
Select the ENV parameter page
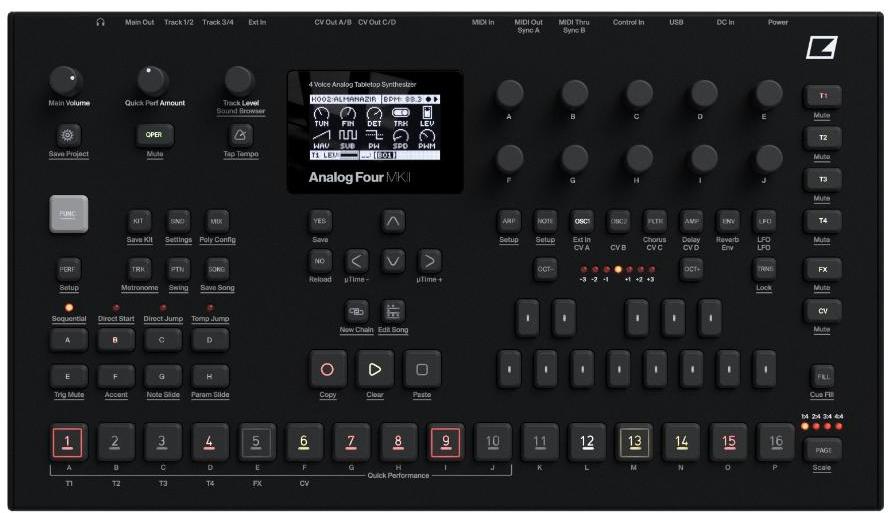728,221
